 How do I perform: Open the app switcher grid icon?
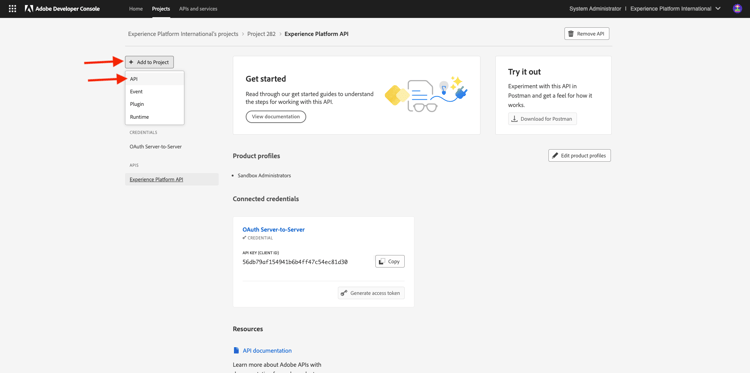[12, 9]
